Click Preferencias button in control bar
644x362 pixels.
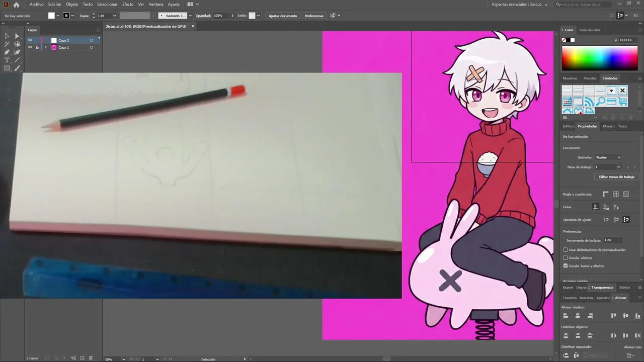pyautogui.click(x=314, y=16)
